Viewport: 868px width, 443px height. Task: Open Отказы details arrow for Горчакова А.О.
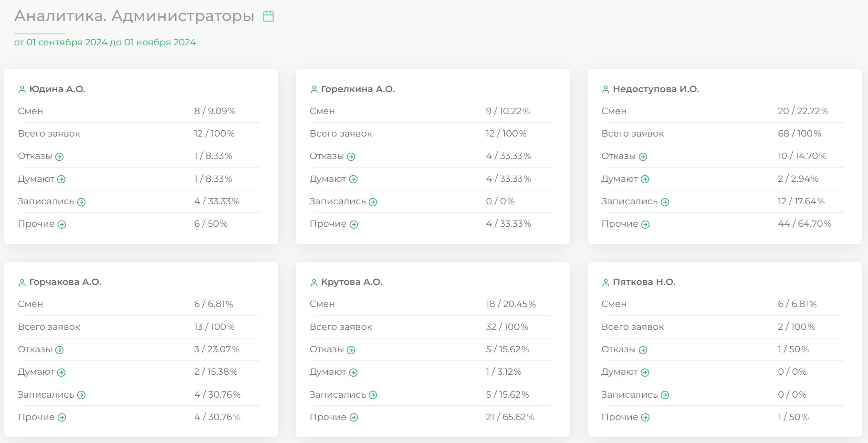tap(60, 350)
